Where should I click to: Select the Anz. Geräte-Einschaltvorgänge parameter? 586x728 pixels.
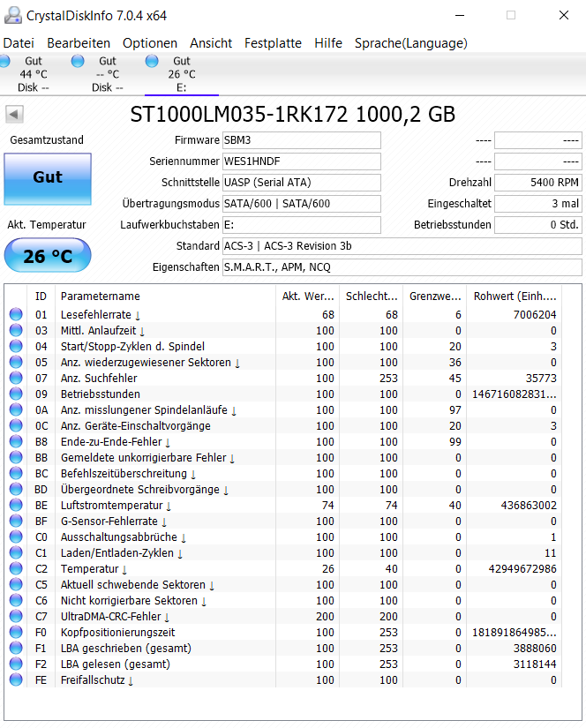coord(136,425)
